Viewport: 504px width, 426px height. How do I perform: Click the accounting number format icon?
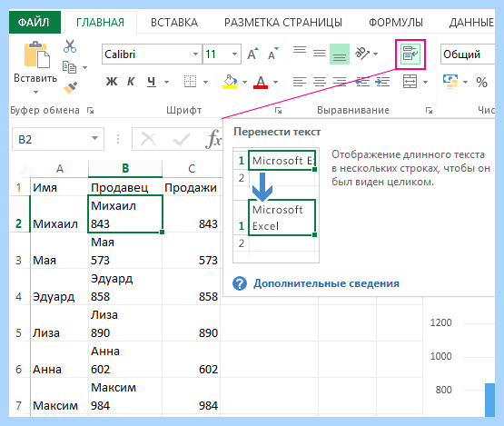pyautogui.click(x=450, y=82)
